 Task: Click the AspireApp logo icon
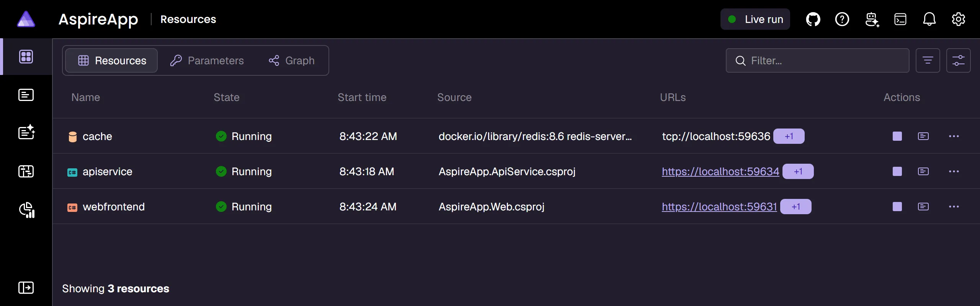tap(26, 19)
